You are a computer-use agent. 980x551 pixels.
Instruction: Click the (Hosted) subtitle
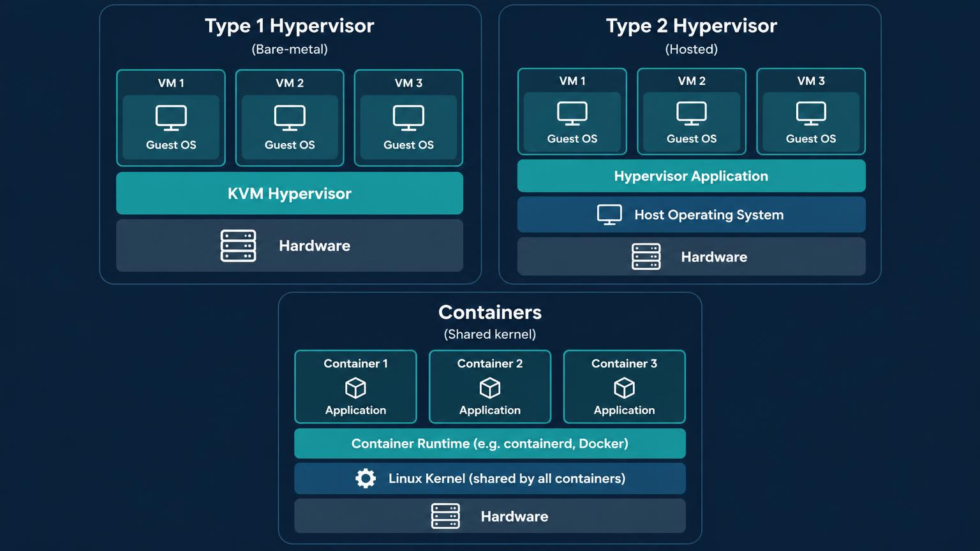[x=692, y=49]
